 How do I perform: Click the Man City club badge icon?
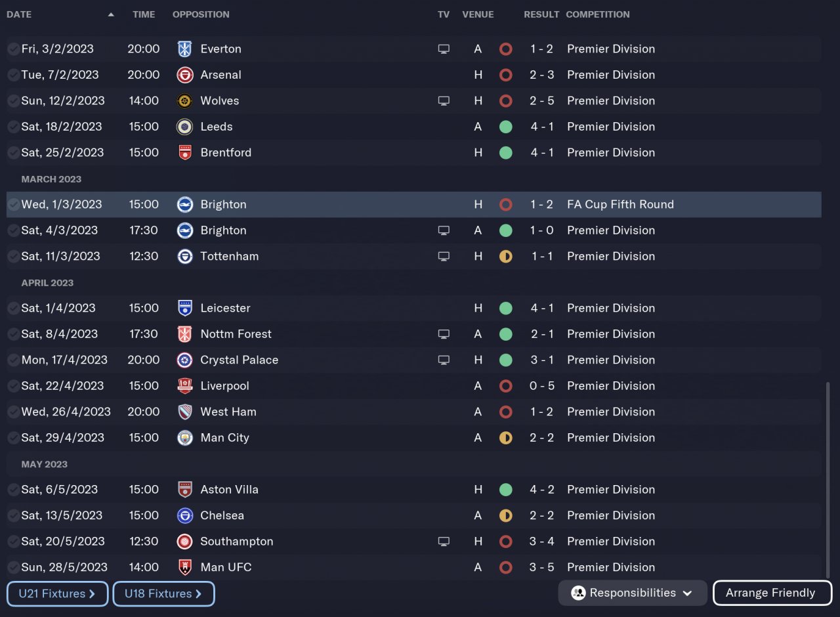(185, 438)
